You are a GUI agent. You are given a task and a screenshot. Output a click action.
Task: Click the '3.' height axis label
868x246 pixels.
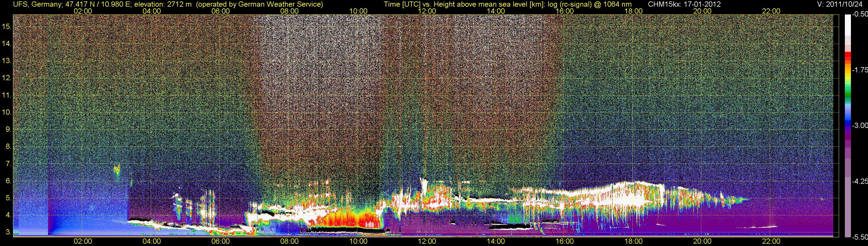click(x=9, y=232)
